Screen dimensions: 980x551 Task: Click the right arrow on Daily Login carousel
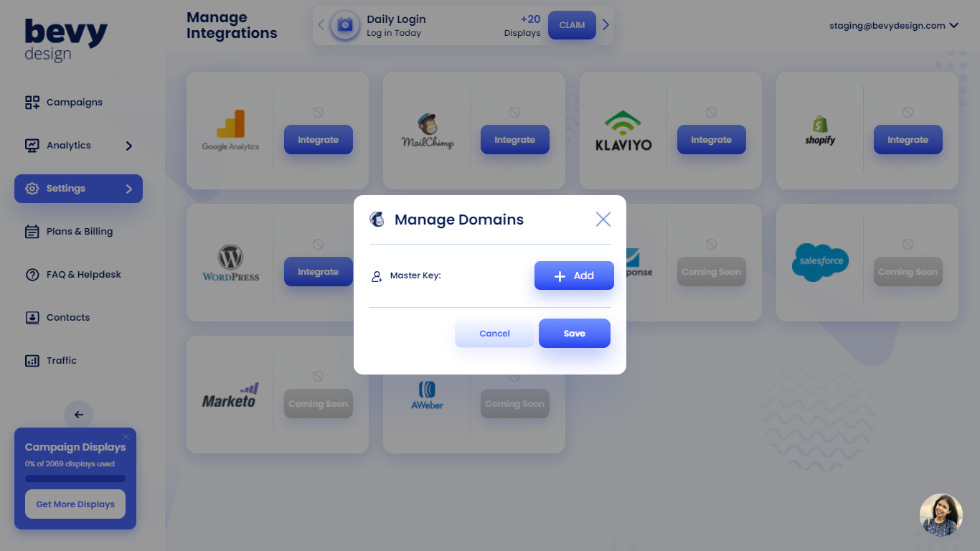coord(606,24)
